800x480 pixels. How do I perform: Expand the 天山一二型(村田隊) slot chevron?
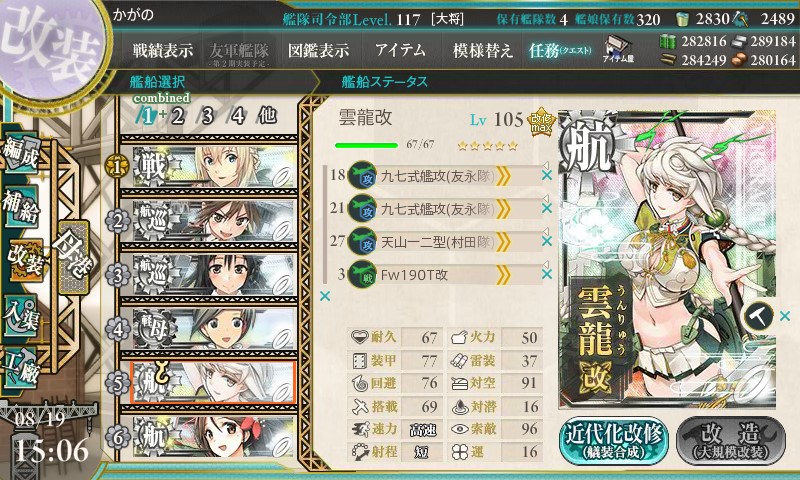pyautogui.click(x=503, y=242)
